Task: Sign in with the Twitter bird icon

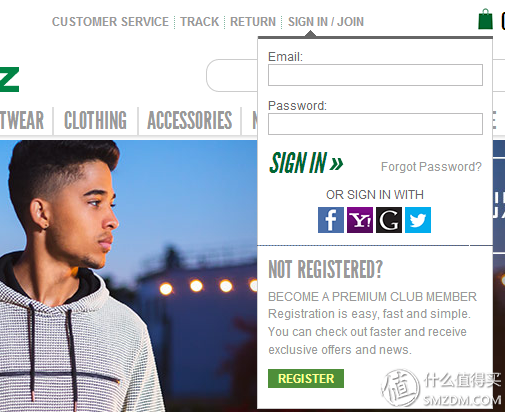Action: click(418, 220)
